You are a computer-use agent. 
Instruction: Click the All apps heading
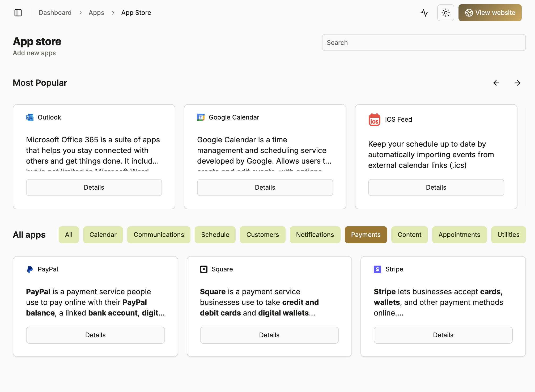coord(29,235)
